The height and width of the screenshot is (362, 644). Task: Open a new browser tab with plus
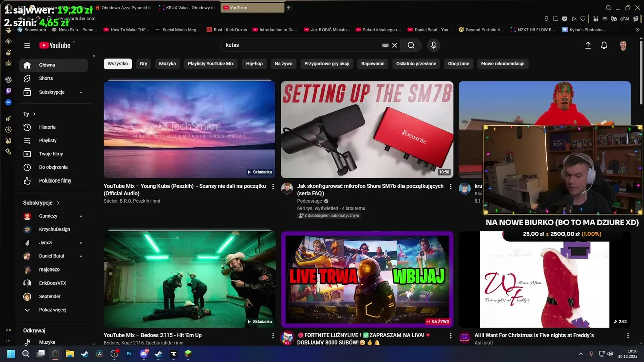click(x=288, y=8)
